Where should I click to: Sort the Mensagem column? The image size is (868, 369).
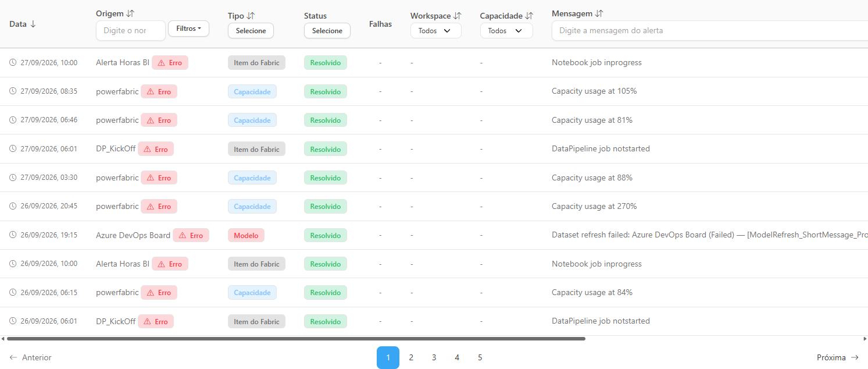click(599, 13)
